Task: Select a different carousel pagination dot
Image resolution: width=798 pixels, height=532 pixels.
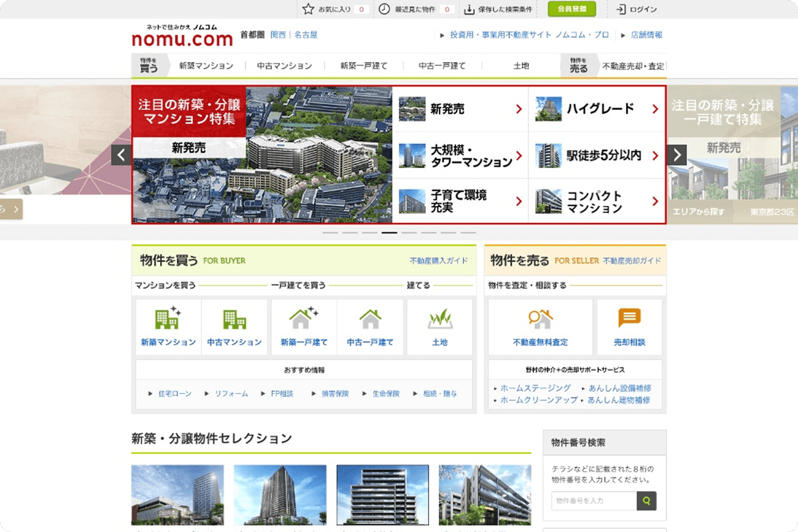Action: (x=408, y=232)
